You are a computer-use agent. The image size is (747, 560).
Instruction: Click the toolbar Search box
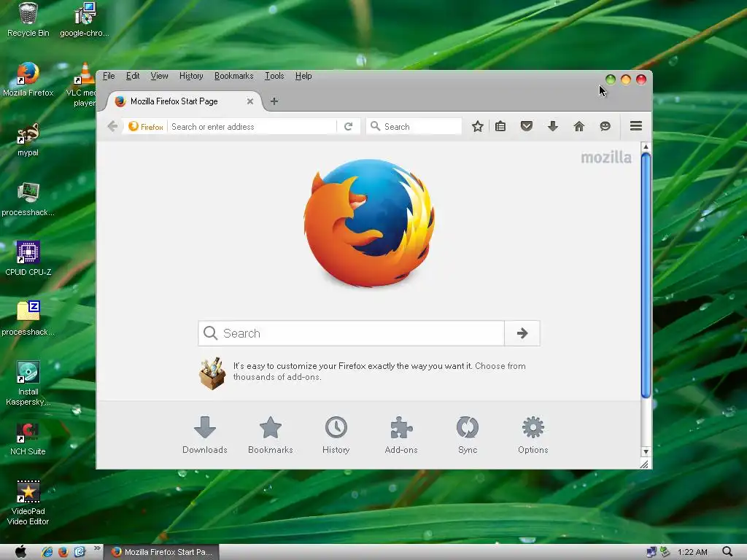point(414,127)
